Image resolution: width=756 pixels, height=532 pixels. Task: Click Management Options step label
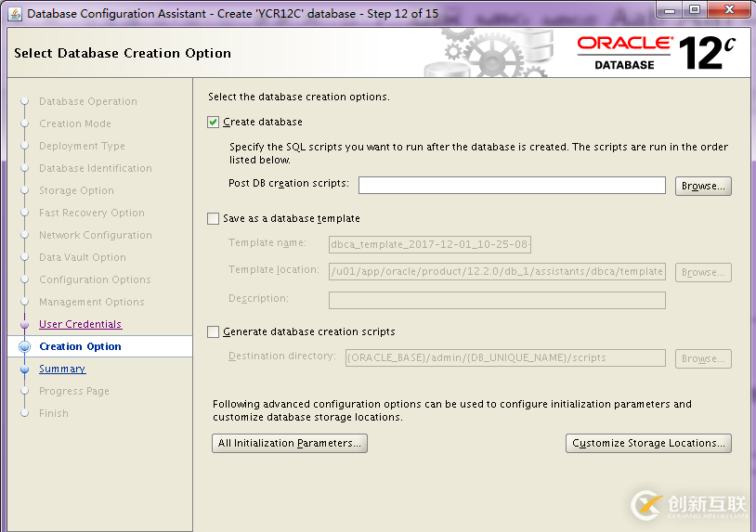(x=92, y=302)
